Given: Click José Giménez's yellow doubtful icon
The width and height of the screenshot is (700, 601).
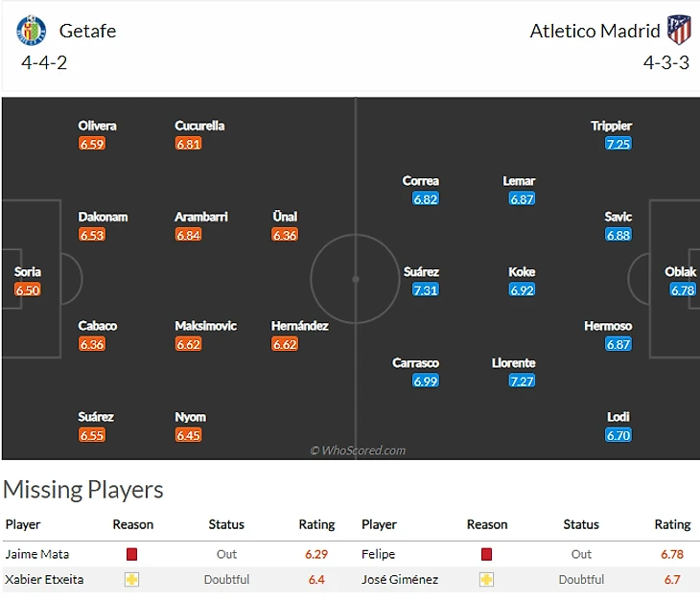Looking at the screenshot, I should [x=486, y=580].
